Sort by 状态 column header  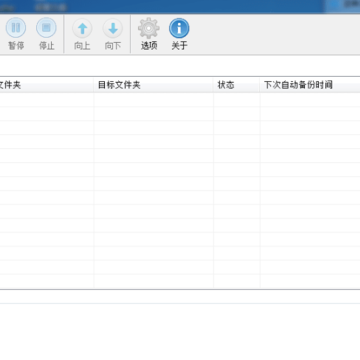click(x=236, y=85)
